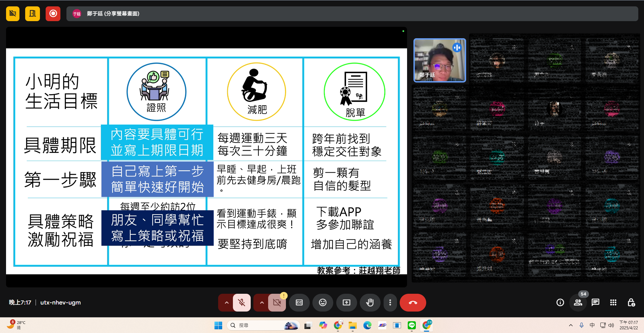Image resolution: width=644 pixels, height=333 pixels.
Task: Raise your hand
Action: 370,302
